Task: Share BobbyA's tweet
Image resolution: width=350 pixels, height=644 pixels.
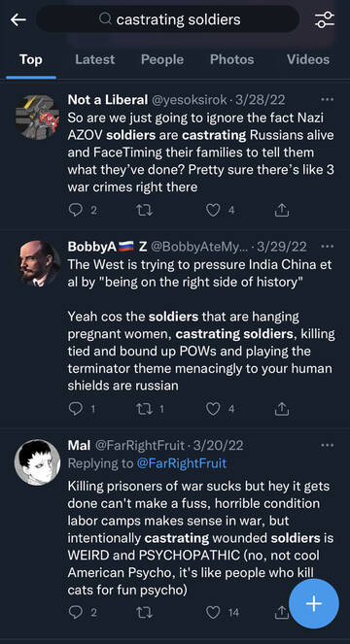Action: coord(282,409)
